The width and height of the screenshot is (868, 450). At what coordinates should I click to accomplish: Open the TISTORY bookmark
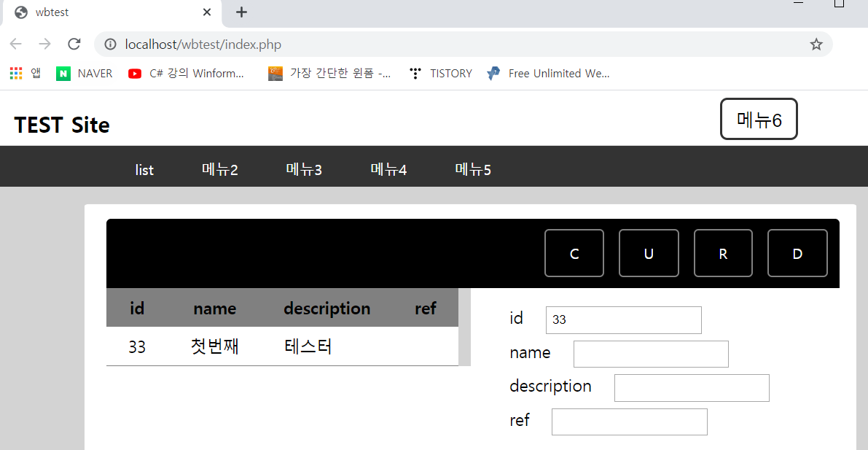pyautogui.click(x=441, y=73)
